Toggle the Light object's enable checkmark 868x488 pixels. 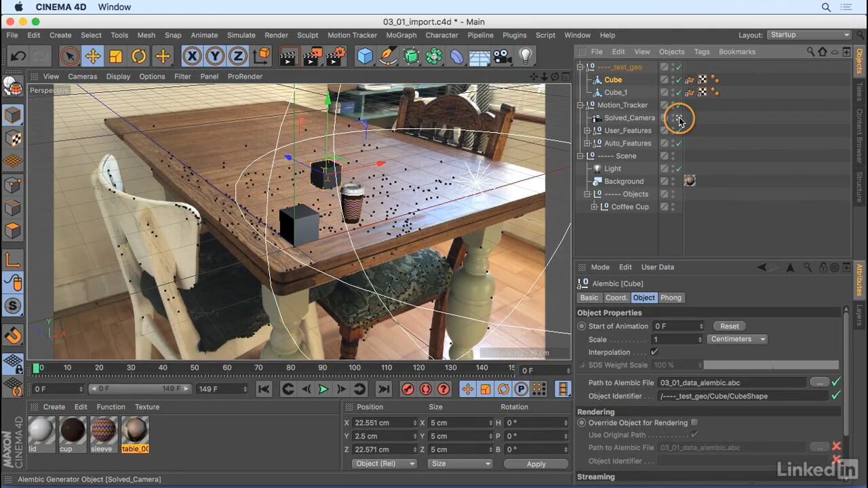click(x=678, y=169)
